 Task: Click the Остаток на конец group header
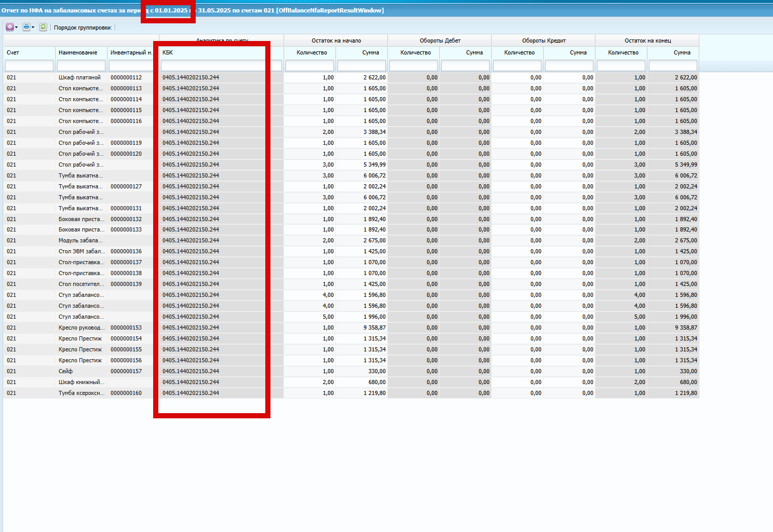pos(647,40)
